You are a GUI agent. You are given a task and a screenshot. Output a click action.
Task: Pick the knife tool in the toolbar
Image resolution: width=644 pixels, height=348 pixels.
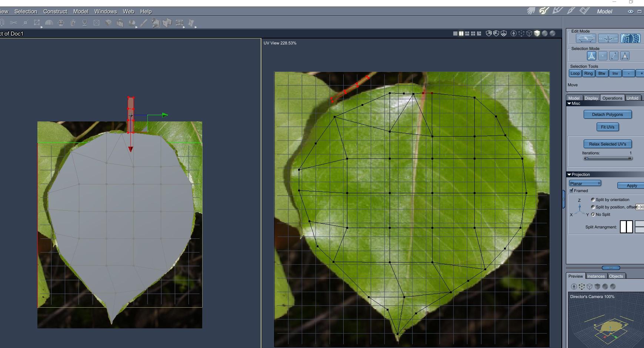click(144, 23)
